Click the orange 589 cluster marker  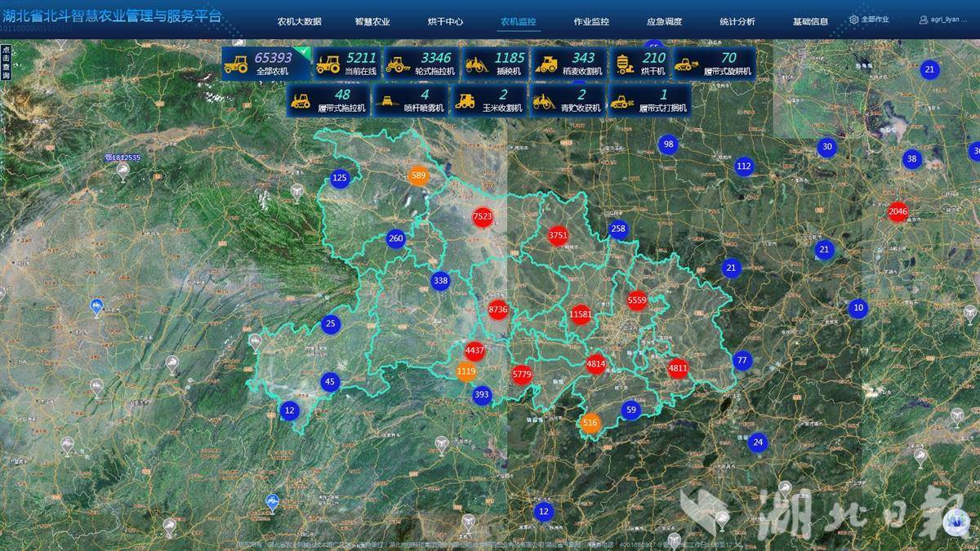coord(418,176)
